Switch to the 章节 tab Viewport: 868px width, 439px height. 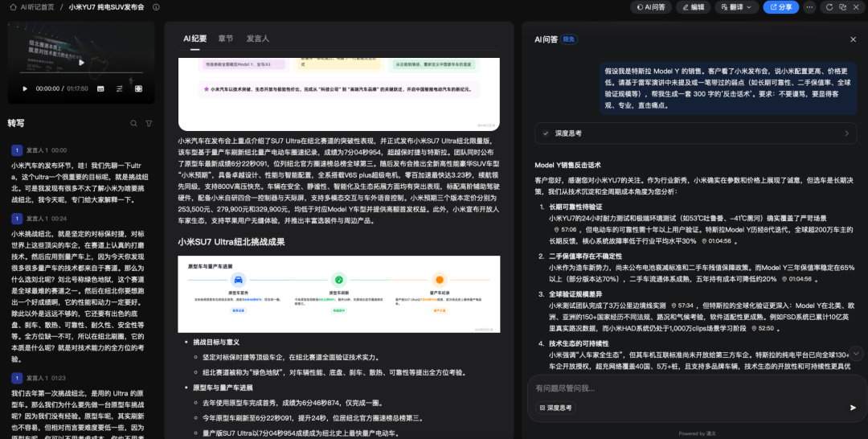click(226, 39)
